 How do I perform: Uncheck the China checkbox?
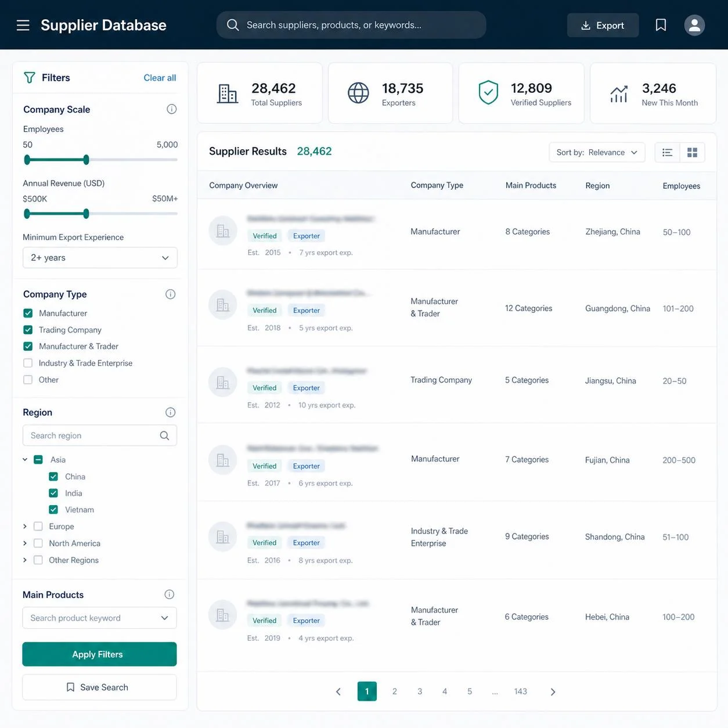click(x=53, y=477)
